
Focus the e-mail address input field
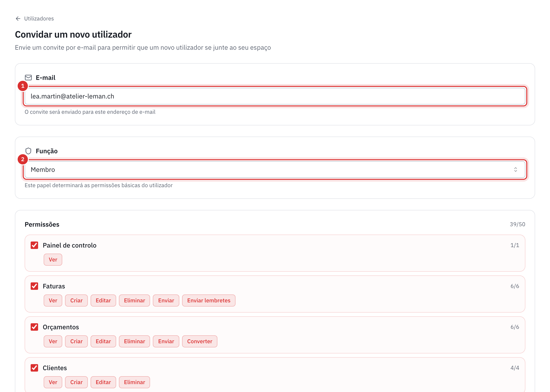click(x=275, y=96)
